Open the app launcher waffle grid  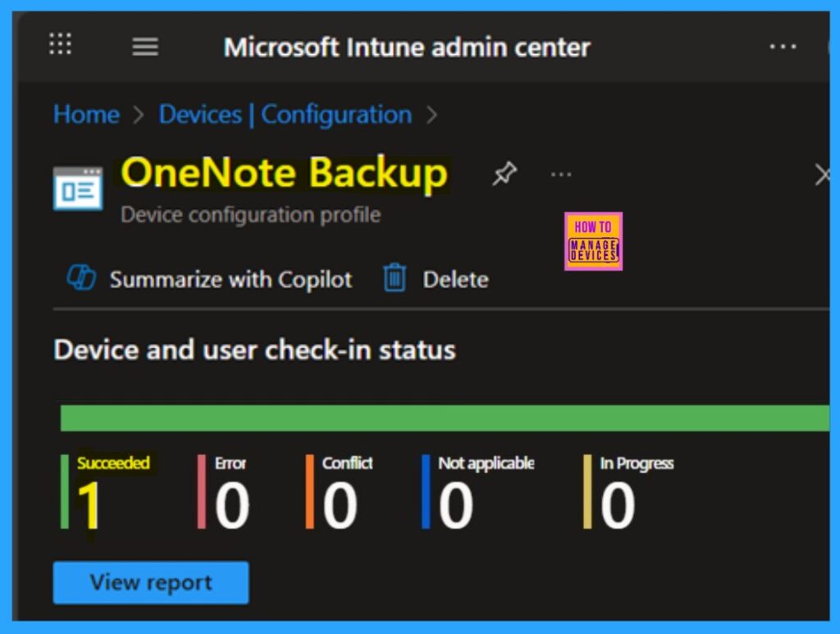[60, 44]
